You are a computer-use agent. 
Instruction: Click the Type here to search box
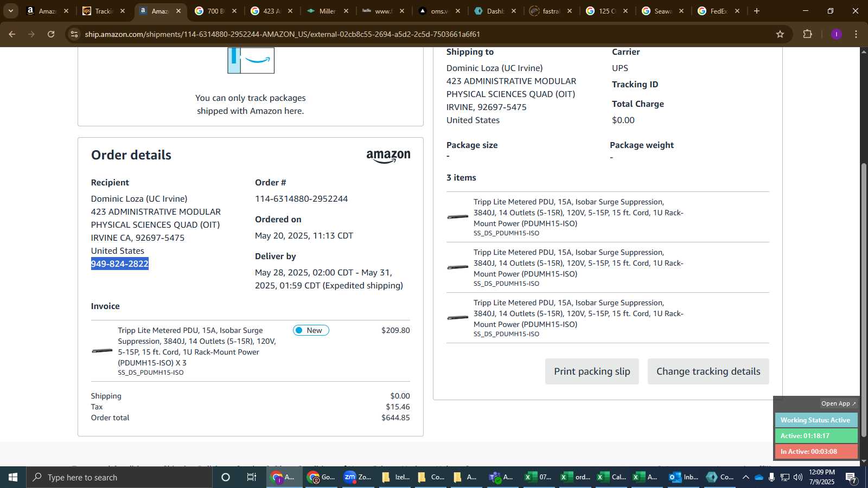(x=119, y=477)
